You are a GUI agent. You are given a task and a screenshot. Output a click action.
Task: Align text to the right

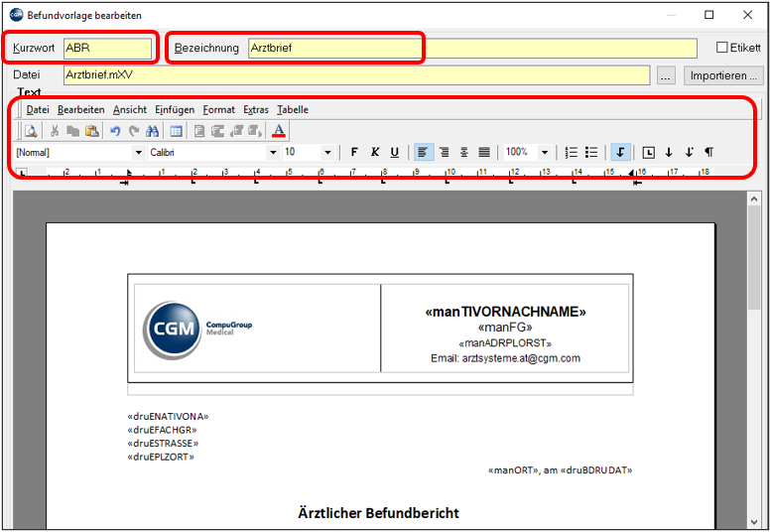[445, 152]
